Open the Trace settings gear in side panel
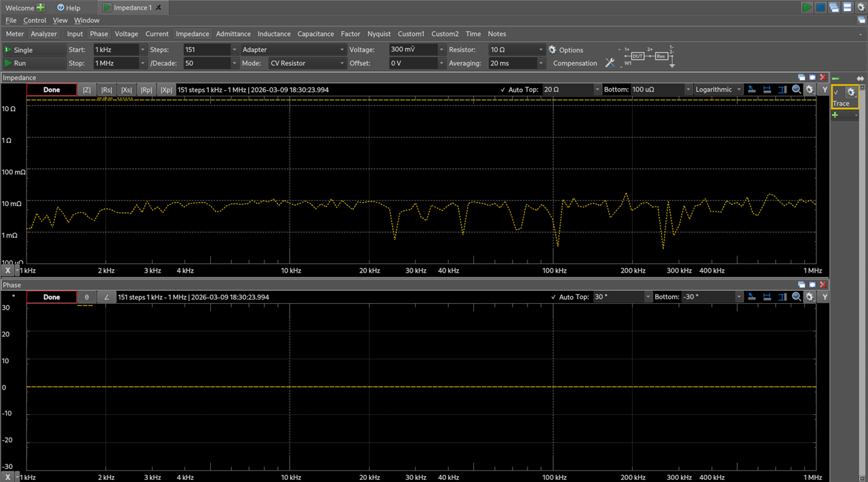This screenshot has width=868, height=482. (851, 92)
